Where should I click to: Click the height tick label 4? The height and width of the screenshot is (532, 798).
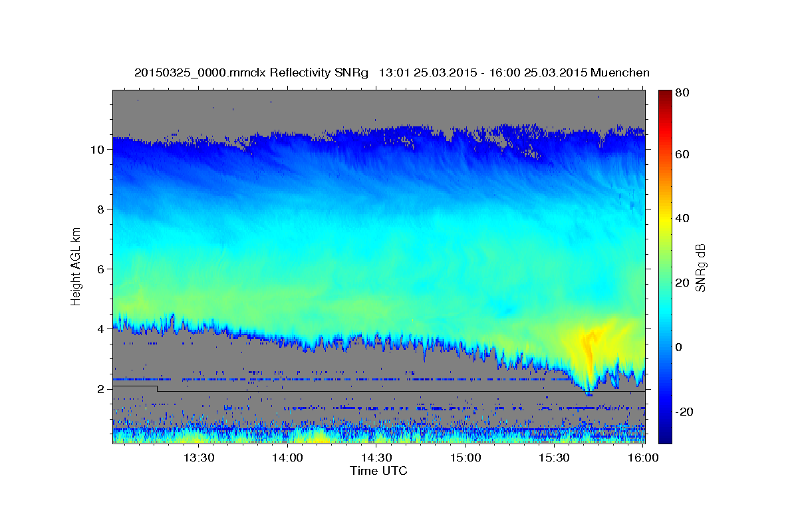[101, 329]
